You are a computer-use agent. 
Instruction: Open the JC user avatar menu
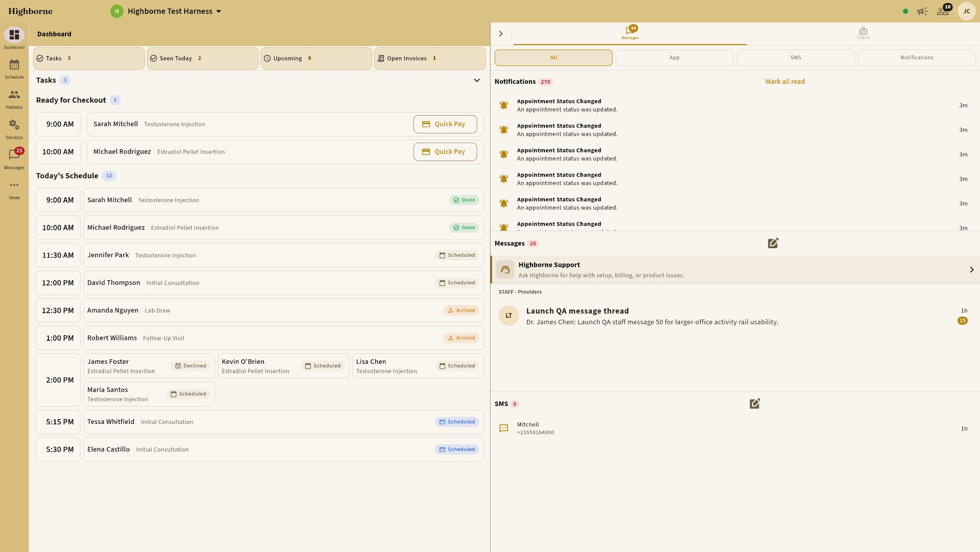point(966,11)
